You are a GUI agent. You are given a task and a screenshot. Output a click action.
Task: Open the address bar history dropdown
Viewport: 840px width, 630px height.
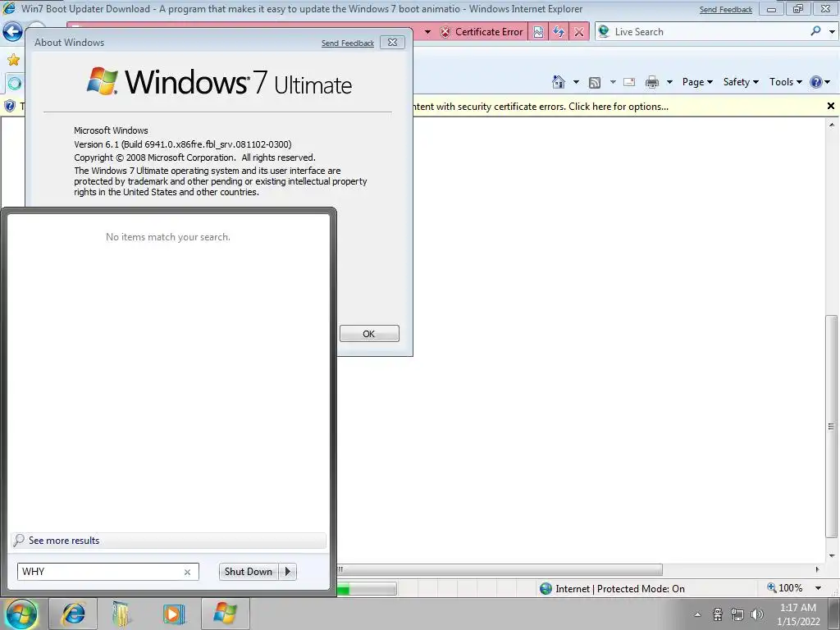(x=427, y=32)
